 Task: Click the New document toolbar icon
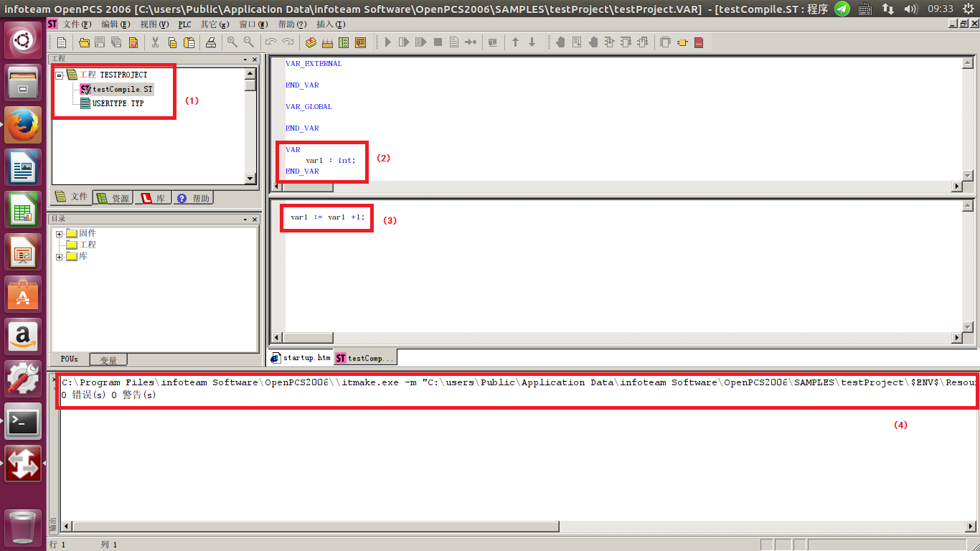[62, 42]
